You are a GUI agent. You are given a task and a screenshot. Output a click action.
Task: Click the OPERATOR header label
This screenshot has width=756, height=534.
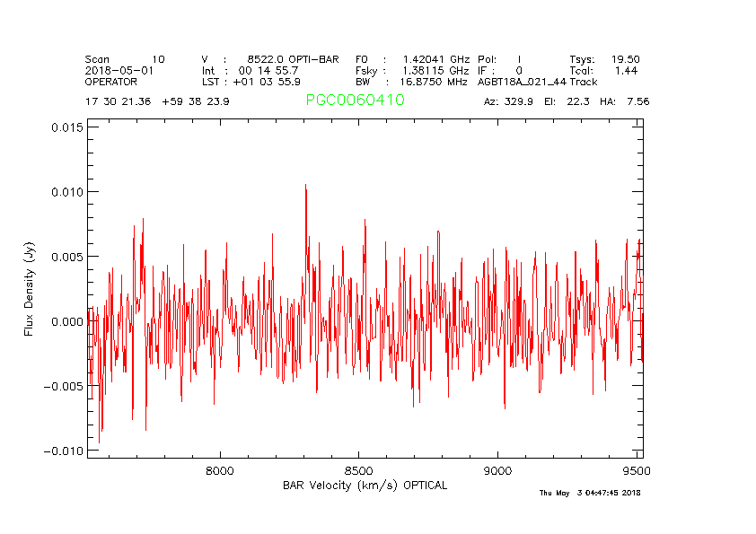(x=111, y=81)
